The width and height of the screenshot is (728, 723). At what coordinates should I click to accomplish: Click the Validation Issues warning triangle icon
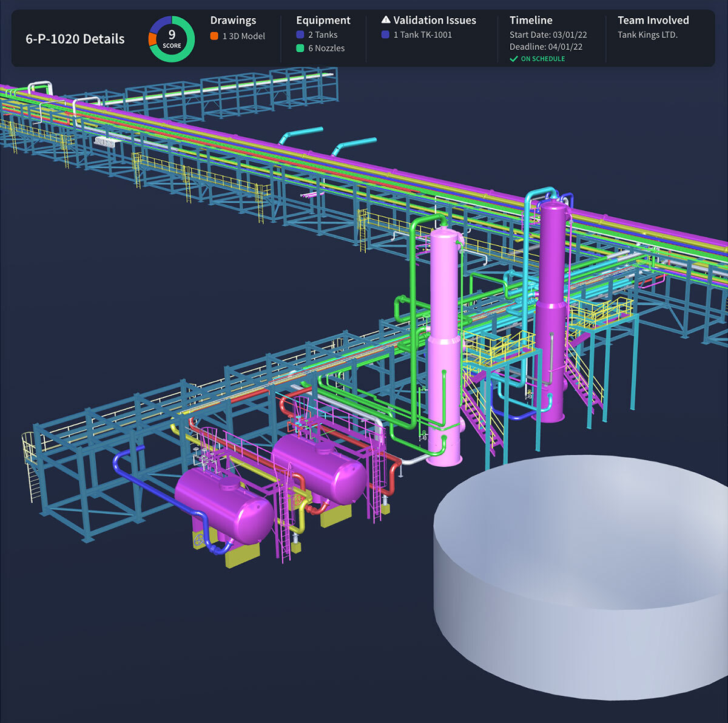[x=385, y=19]
